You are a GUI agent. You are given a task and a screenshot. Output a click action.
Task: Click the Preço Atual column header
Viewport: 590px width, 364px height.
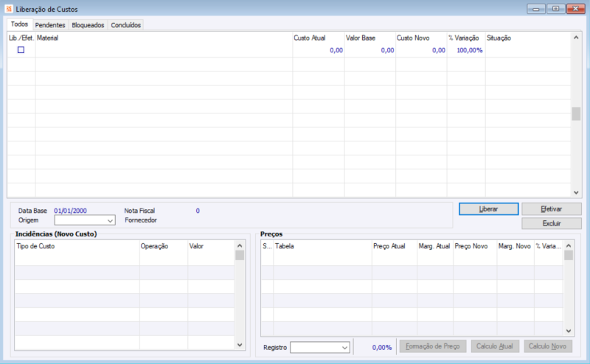(x=395, y=246)
